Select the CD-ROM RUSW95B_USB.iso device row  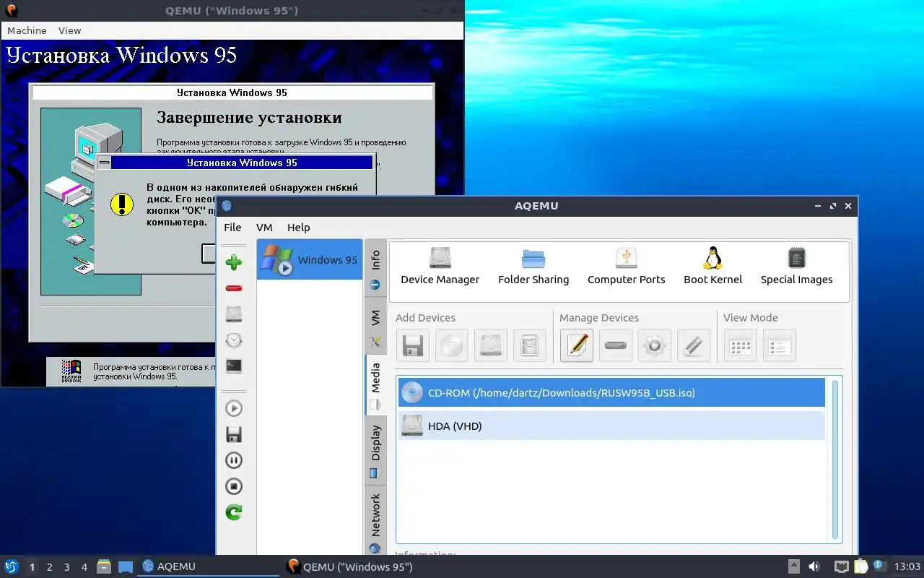(611, 393)
